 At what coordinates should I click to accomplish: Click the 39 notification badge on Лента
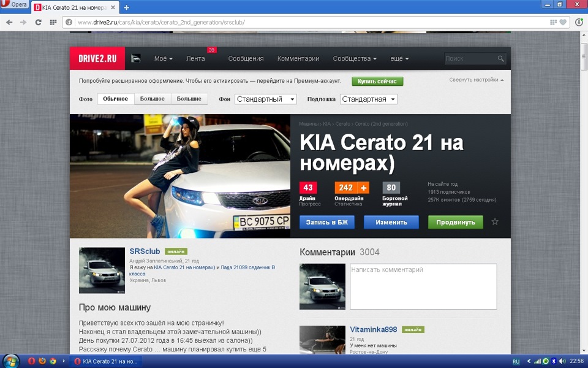click(x=211, y=50)
